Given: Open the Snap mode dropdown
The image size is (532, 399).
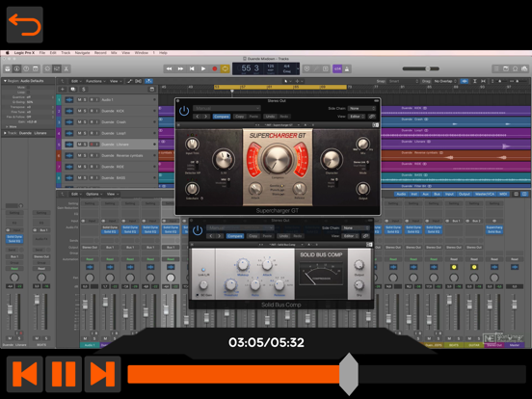Looking at the screenshot, I should click(404, 81).
